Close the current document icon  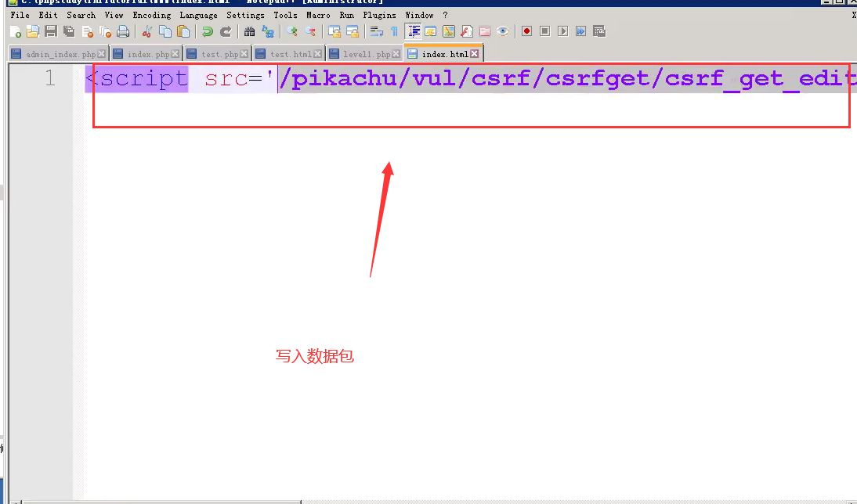[x=88, y=31]
